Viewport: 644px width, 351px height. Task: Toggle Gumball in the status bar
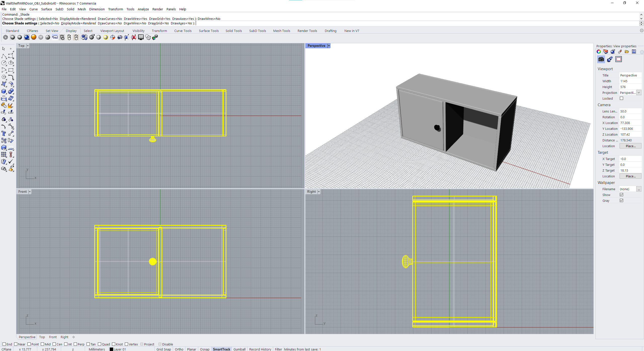(x=239, y=349)
